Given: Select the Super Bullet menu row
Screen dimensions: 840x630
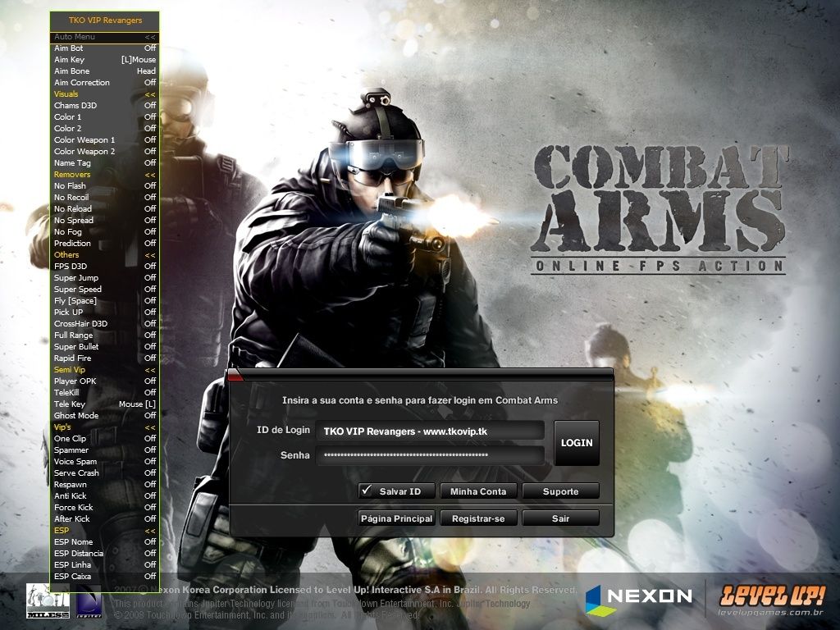Looking at the screenshot, I should click(x=105, y=347).
